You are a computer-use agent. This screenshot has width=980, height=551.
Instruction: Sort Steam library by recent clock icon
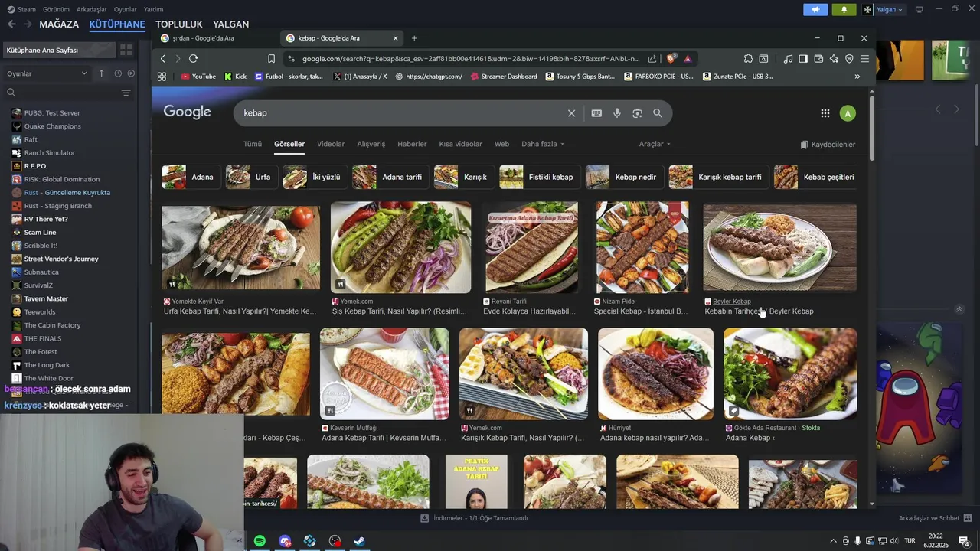pos(117,73)
